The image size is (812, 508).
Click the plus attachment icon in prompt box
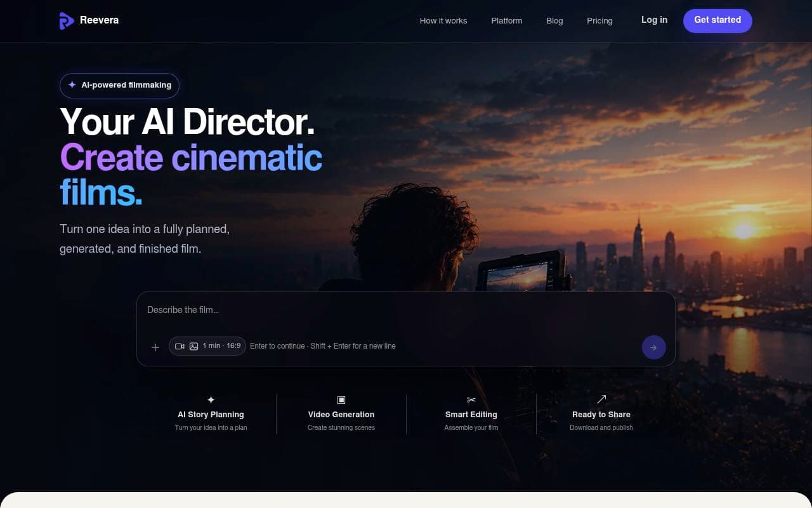[x=155, y=347]
